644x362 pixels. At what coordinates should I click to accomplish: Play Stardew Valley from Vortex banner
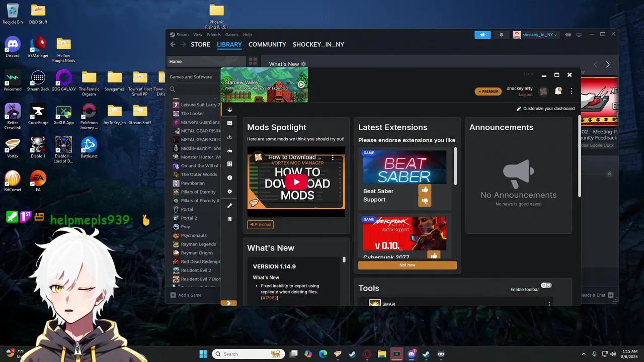(x=301, y=84)
